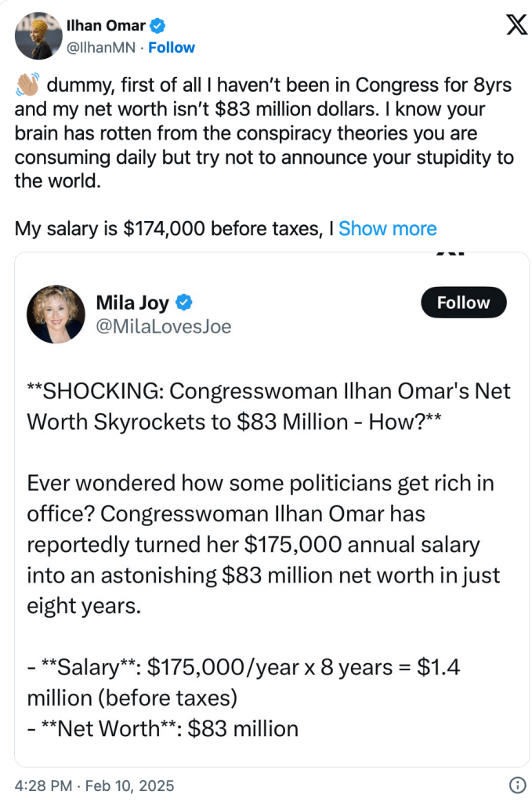
Task: Open Ilhan Omar's profile picture
Action: (x=38, y=36)
